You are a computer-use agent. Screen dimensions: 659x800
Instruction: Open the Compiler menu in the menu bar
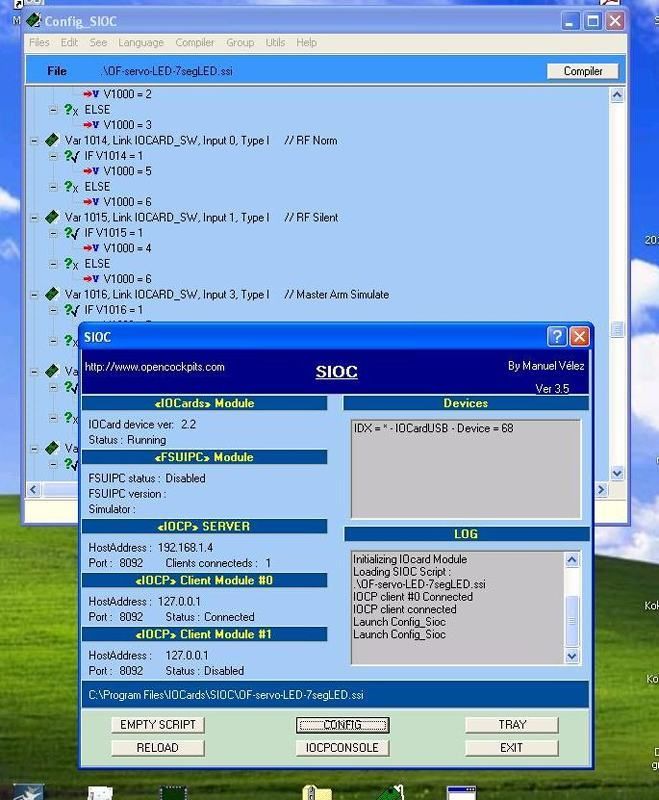(195, 43)
